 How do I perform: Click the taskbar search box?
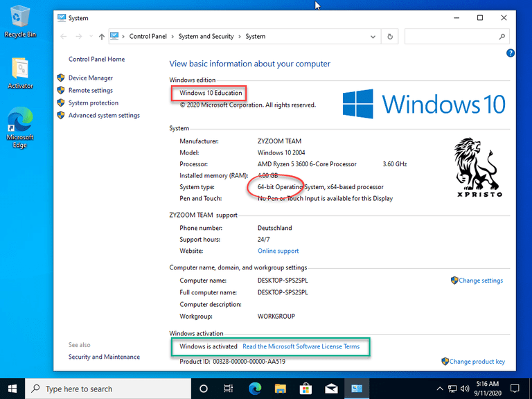(x=108, y=389)
